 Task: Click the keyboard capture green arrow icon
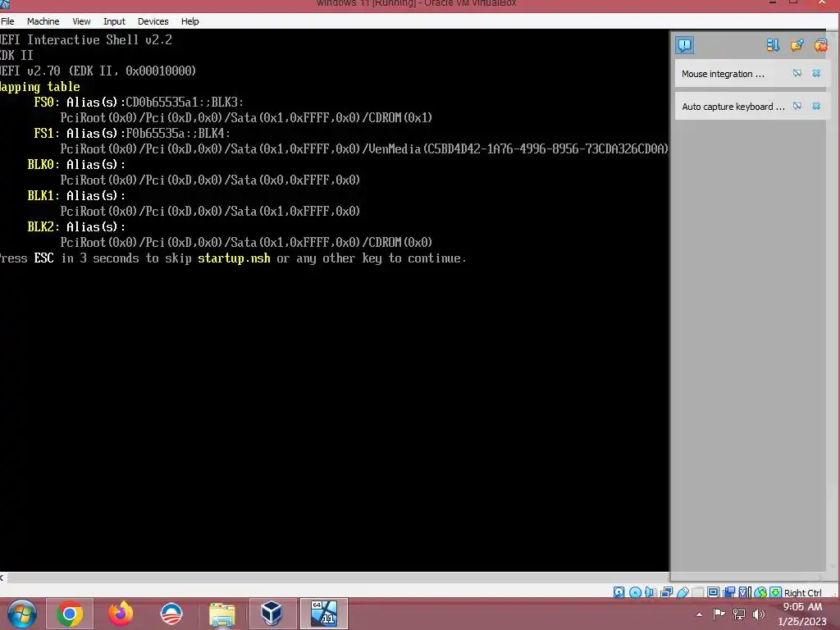point(775,592)
